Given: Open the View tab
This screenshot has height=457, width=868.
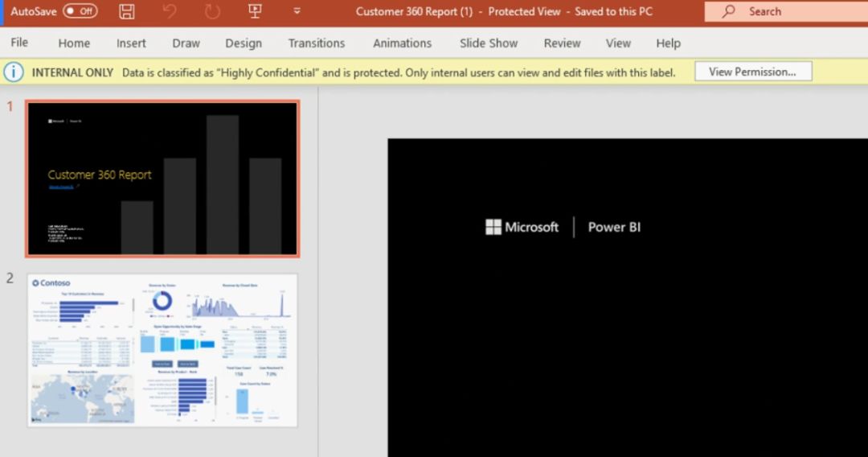Looking at the screenshot, I should tap(618, 43).
